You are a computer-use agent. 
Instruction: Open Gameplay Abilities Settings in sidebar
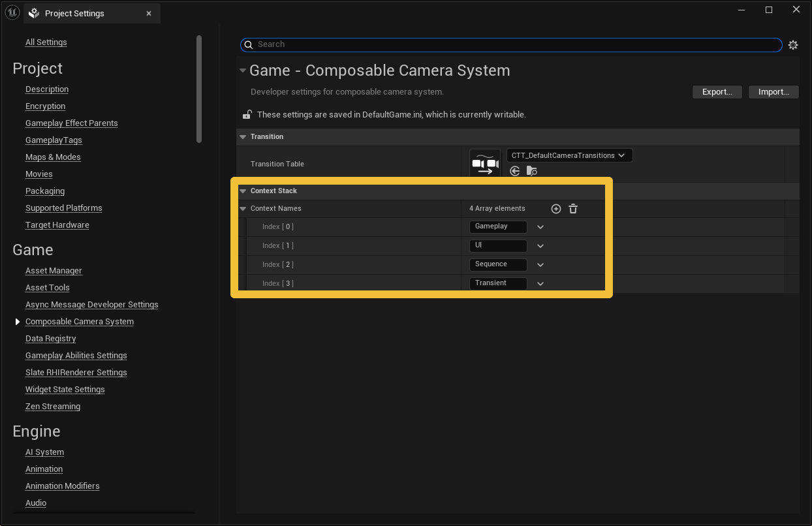pyautogui.click(x=76, y=356)
